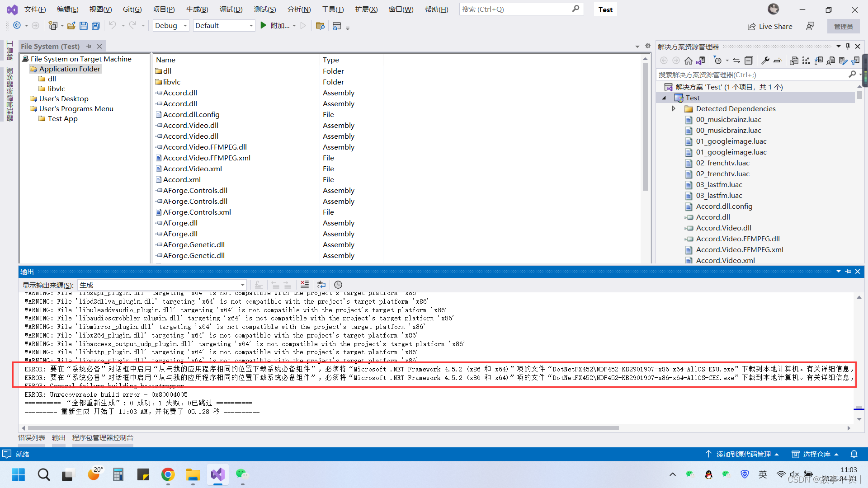Clear all output with red X icon
Viewport: 868px width, 488px height.
click(x=305, y=285)
